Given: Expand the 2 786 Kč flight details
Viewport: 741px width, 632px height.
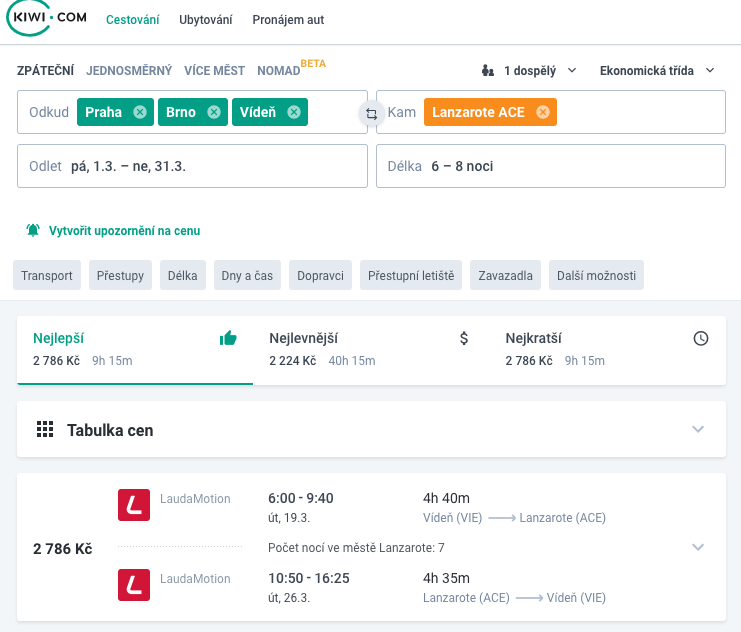Looking at the screenshot, I should [698, 547].
